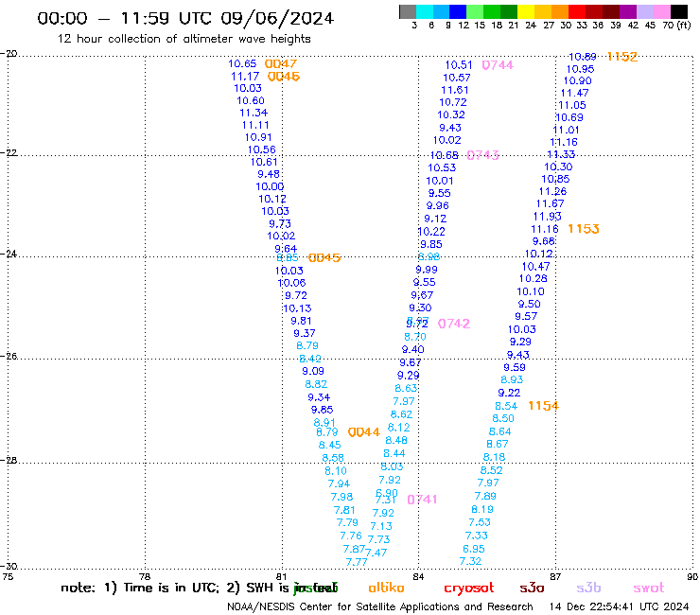Click the yellow color swatch in the legend

(x=526, y=11)
